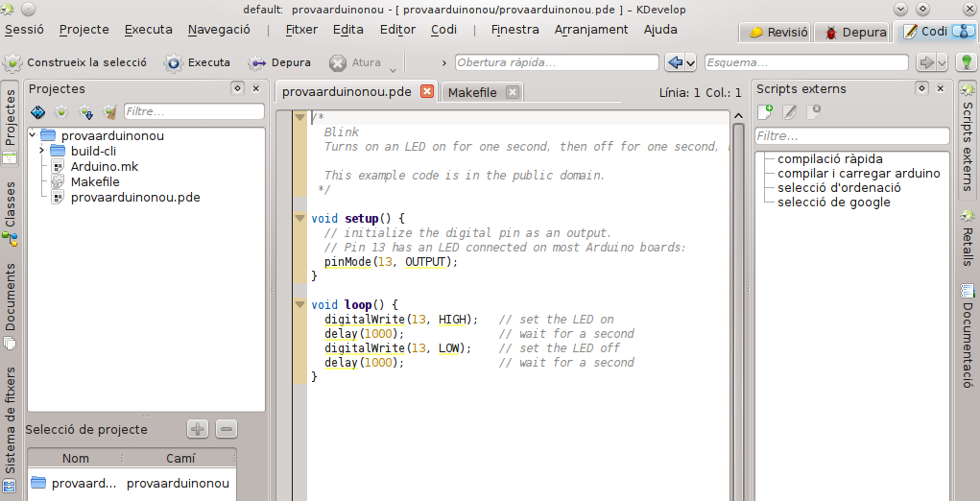This screenshot has width=980, height=501.
Task: Click the disabled Atura stop button
Action: [x=355, y=62]
